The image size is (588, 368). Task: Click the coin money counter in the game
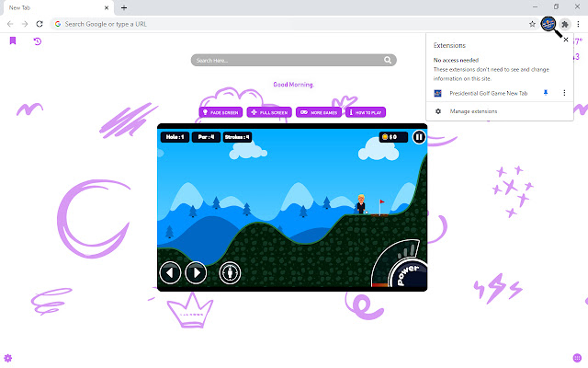click(393, 137)
